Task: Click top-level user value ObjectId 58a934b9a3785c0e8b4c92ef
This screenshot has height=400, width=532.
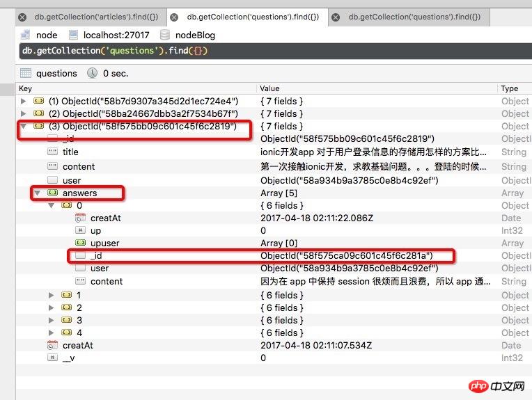Action: (350, 180)
